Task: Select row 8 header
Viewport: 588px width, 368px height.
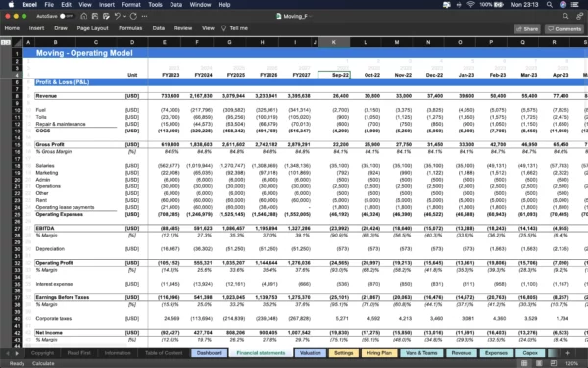Action: tap(17, 96)
